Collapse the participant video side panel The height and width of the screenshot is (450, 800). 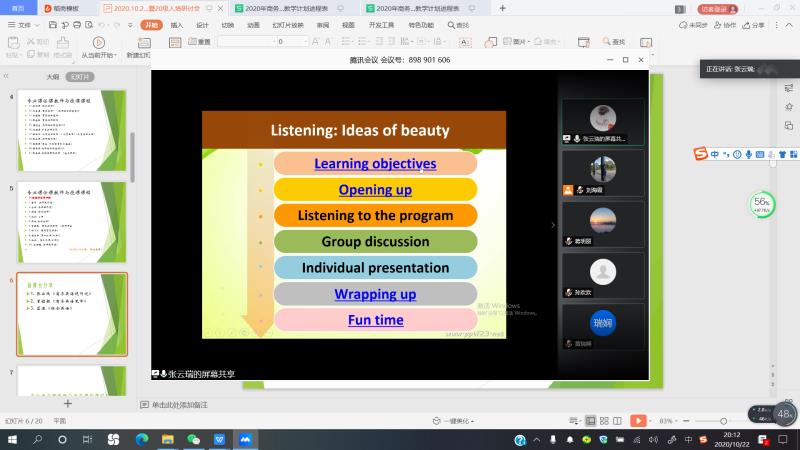pyautogui.click(x=553, y=225)
